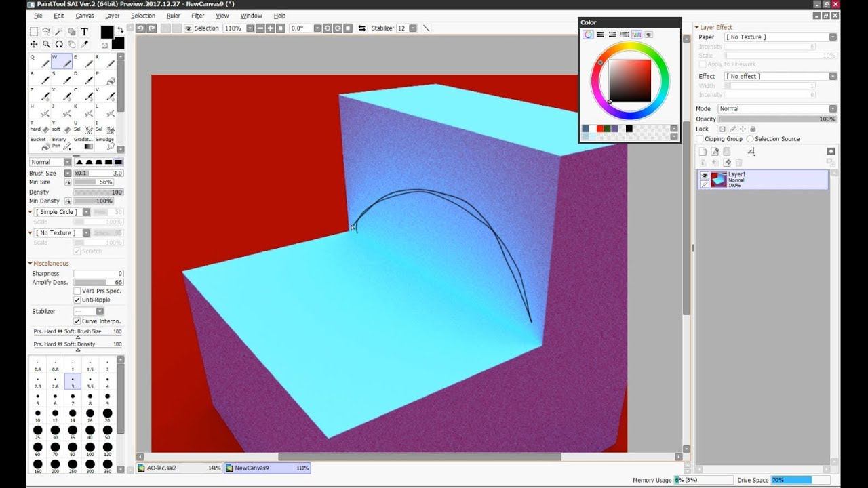Uncheck Curve Interpo. checkbox
868x488 pixels.
(77, 321)
